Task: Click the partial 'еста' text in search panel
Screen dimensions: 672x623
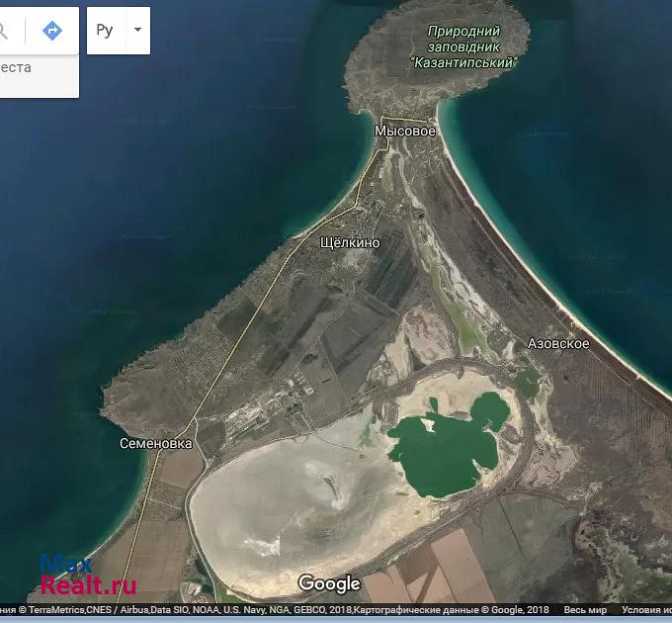Action: [x=15, y=67]
